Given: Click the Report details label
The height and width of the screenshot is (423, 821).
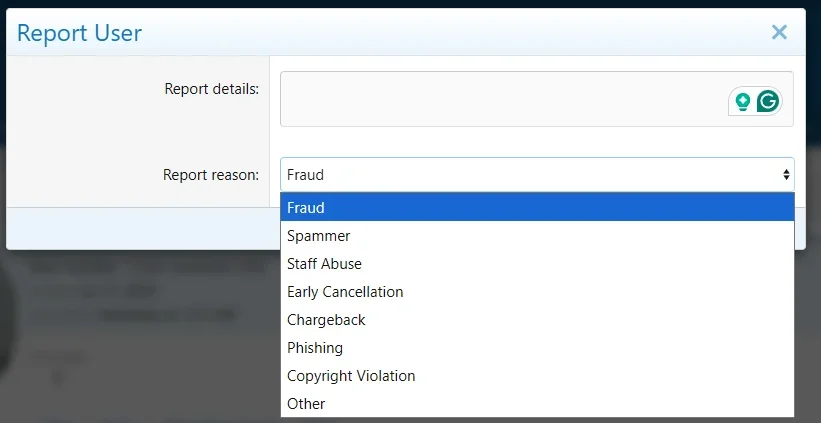Looking at the screenshot, I should tap(211, 89).
